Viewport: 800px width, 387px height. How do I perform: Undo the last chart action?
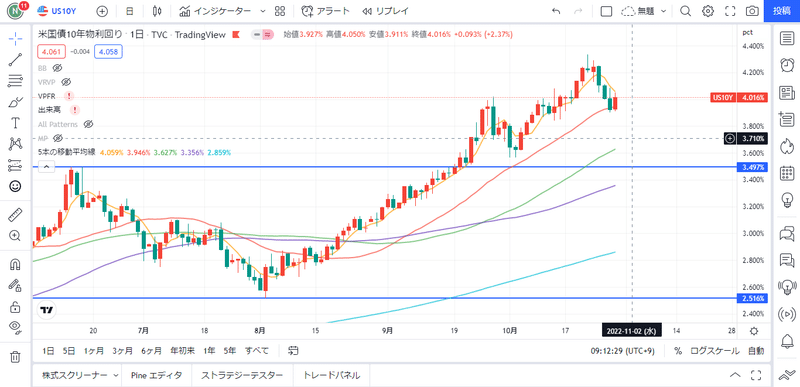[556, 11]
